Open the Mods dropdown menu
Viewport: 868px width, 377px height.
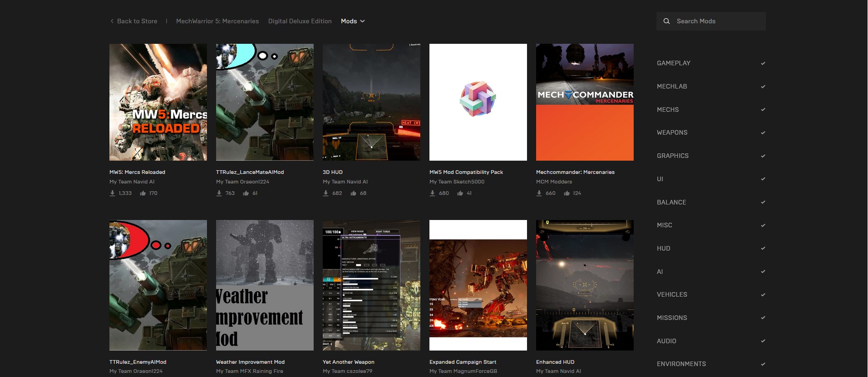pyautogui.click(x=353, y=21)
